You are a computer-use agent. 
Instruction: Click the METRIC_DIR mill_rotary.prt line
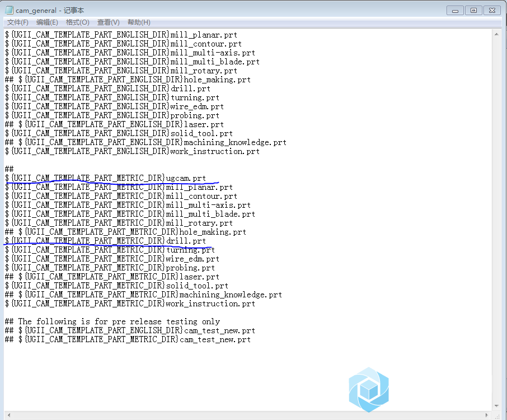[119, 223]
